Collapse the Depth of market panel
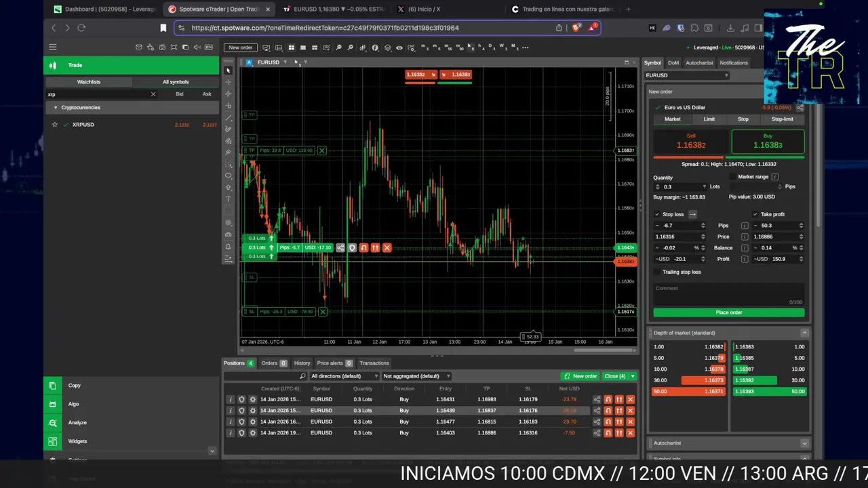Viewport: 868px width, 488px height. (804, 333)
